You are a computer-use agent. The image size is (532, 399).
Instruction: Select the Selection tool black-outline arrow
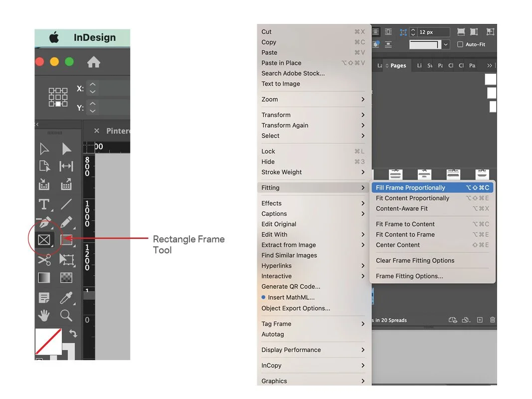point(44,149)
